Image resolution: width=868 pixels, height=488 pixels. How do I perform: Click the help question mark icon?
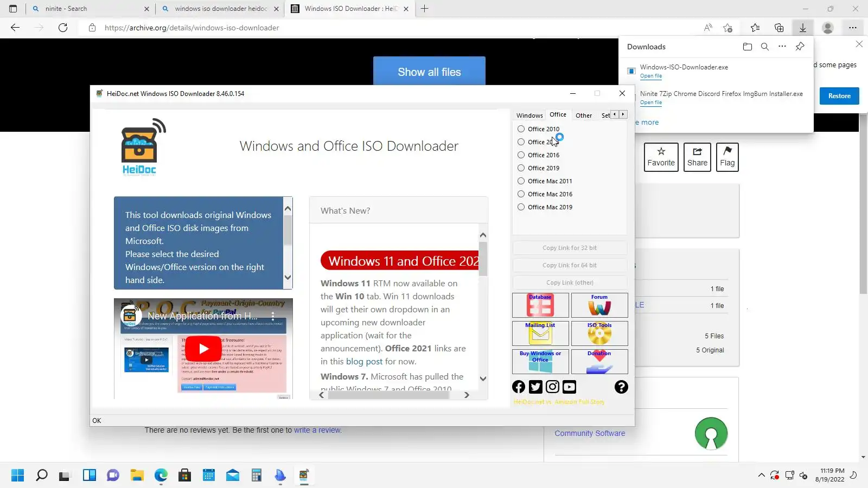(621, 387)
